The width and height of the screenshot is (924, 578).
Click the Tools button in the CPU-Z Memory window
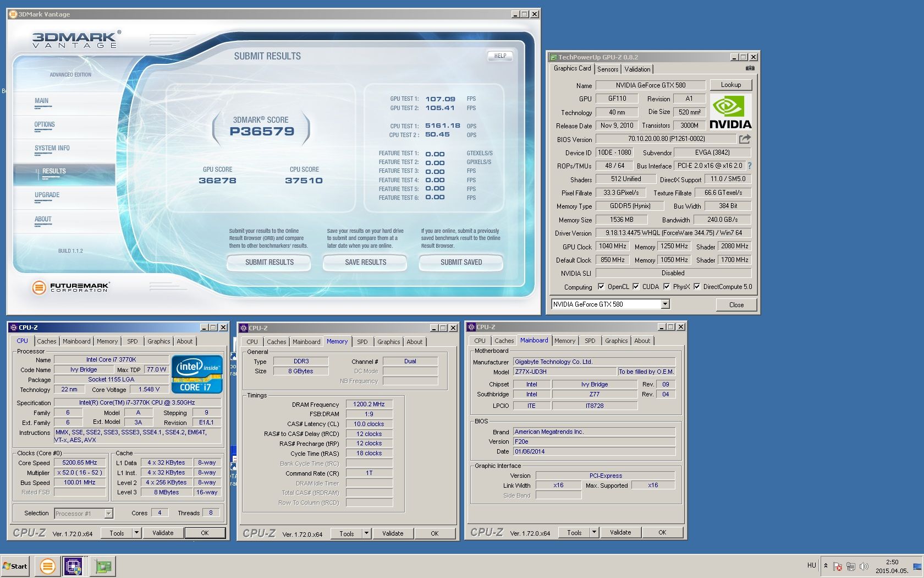click(x=346, y=533)
